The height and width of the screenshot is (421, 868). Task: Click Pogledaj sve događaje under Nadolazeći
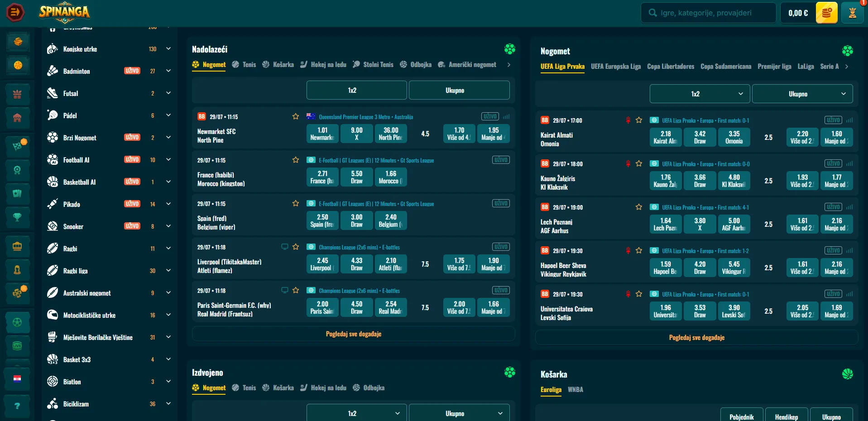pos(354,334)
